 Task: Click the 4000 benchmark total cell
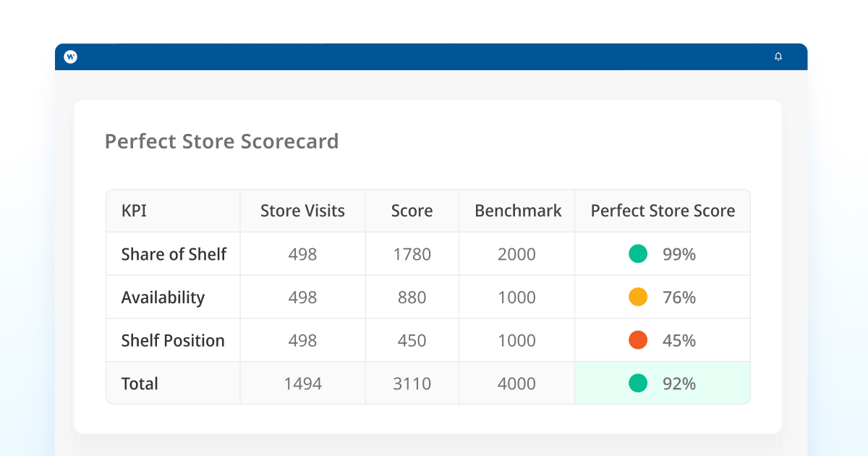516,383
